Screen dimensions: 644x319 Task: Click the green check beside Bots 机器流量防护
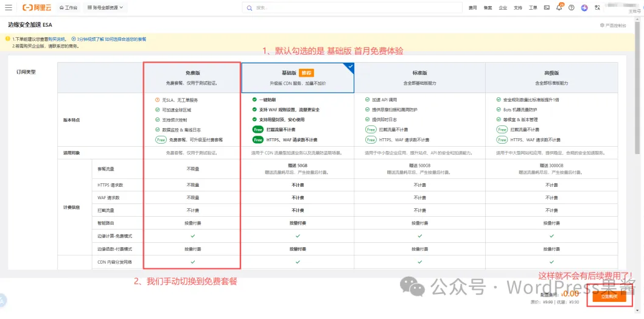click(499, 110)
